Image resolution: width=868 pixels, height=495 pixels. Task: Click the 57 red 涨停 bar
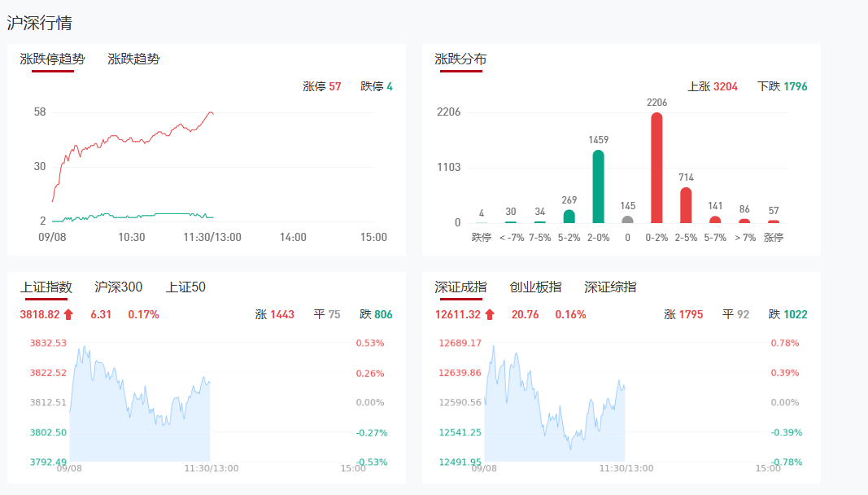tap(774, 221)
